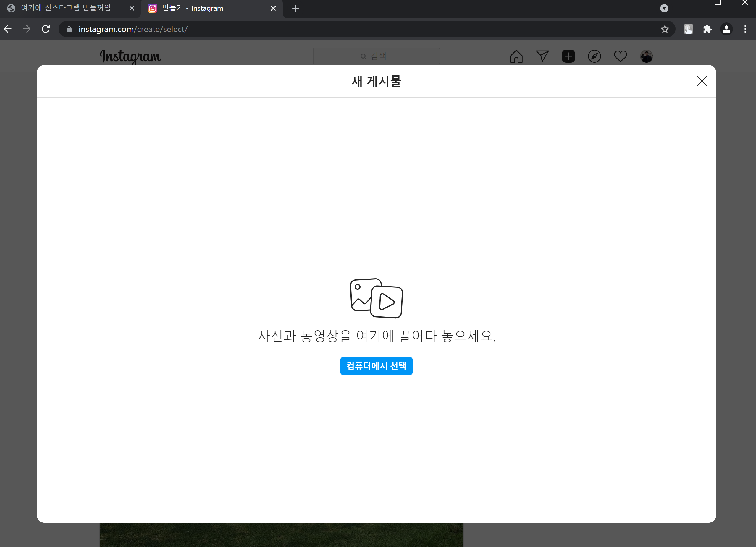
Task: Bookmark this page with star icon
Action: [x=665, y=29]
